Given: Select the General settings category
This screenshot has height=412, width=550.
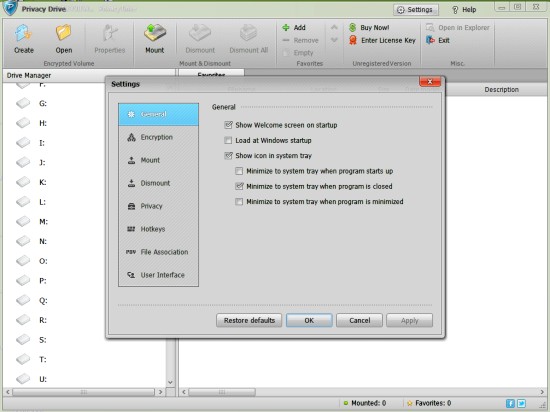Looking at the screenshot, I should [159, 114].
